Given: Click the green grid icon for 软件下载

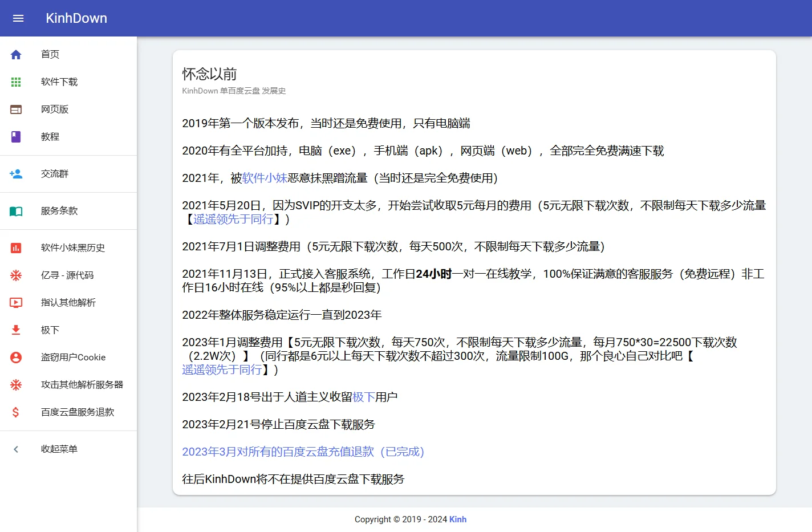Looking at the screenshot, I should pyautogui.click(x=16, y=82).
